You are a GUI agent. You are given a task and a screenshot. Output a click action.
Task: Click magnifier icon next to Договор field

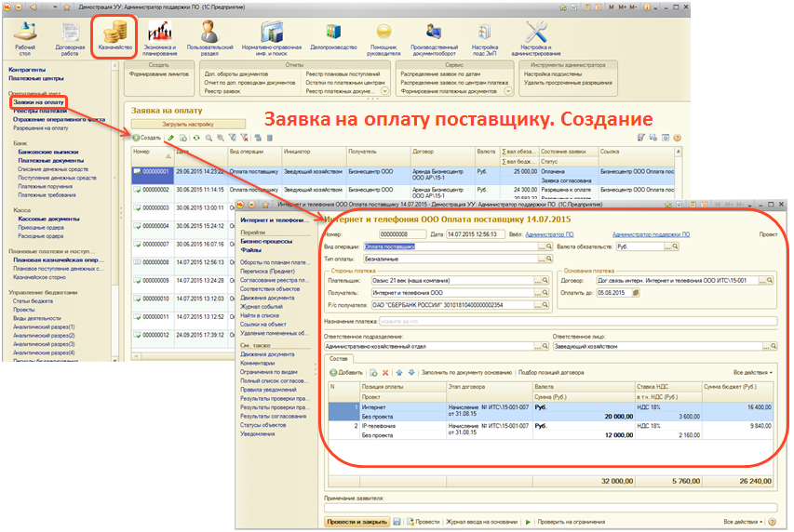pyautogui.click(x=768, y=278)
